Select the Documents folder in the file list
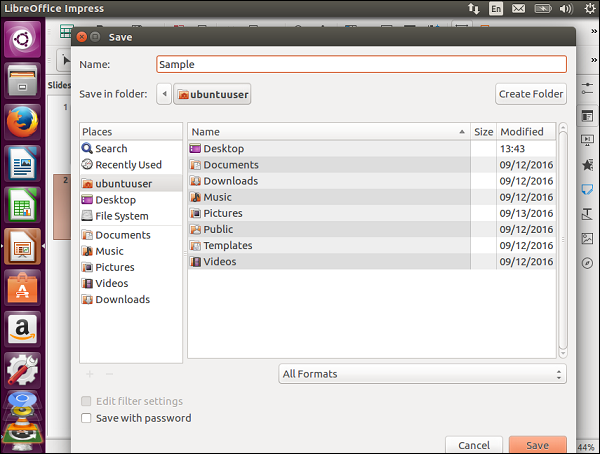The width and height of the screenshot is (600, 454). [230, 165]
